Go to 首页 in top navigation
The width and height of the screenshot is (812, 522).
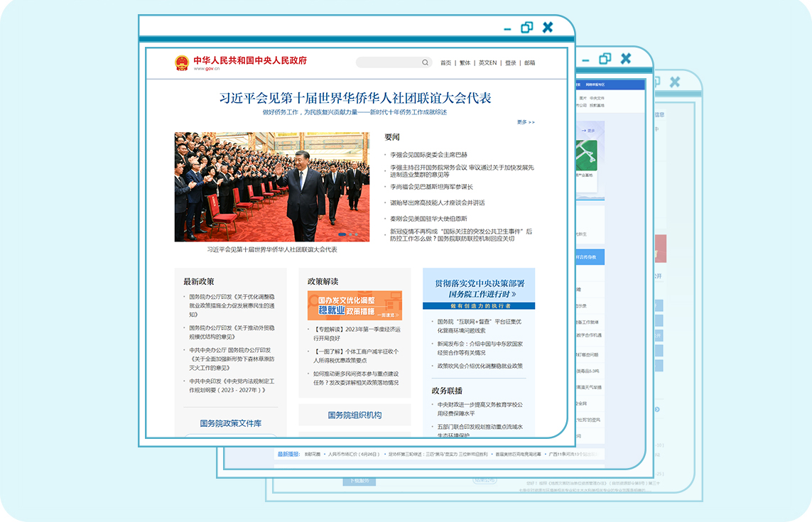445,63
